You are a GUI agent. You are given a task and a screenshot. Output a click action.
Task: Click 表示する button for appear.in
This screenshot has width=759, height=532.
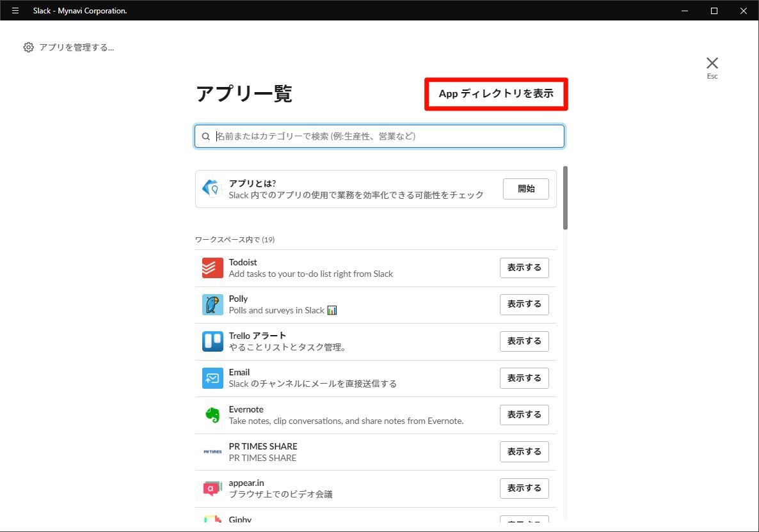point(524,489)
